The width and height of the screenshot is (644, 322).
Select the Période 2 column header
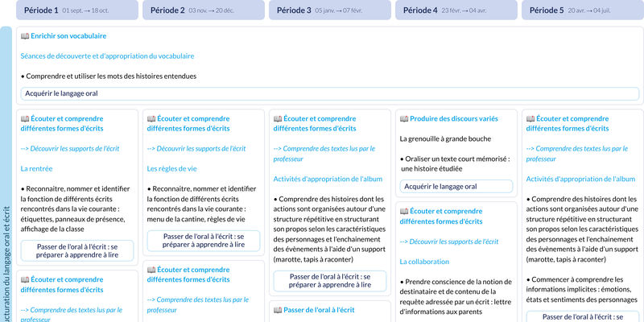(x=204, y=10)
